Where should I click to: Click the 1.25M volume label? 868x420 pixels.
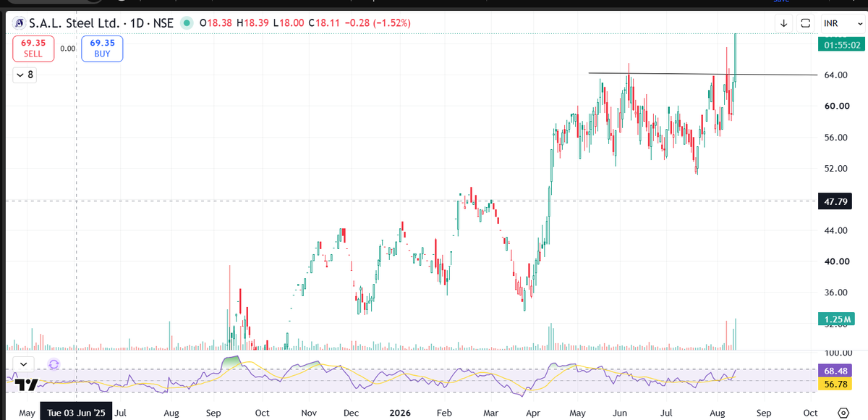click(837, 319)
